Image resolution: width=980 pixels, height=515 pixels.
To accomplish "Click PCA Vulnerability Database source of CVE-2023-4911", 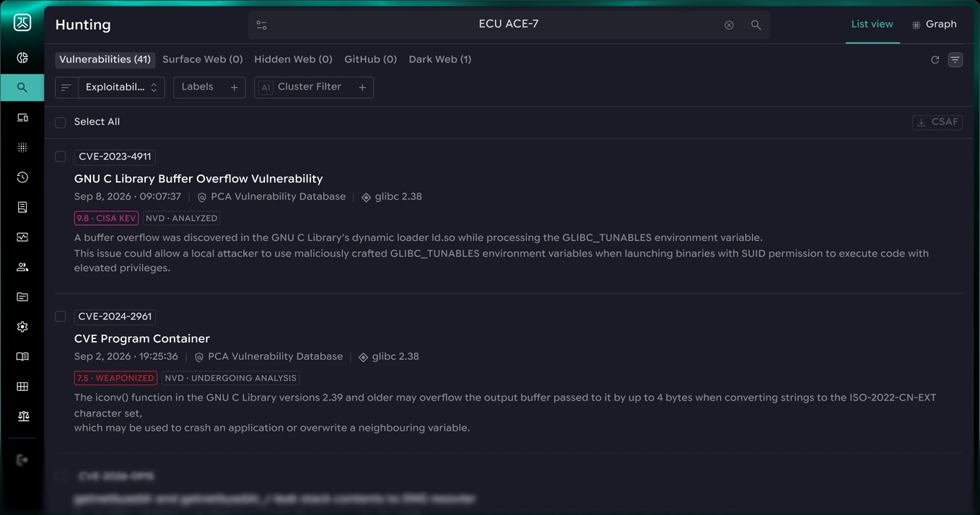I will click(x=272, y=197).
